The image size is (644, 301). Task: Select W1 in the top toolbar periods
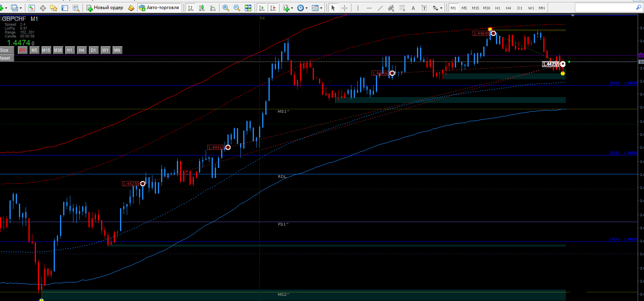coord(531,8)
